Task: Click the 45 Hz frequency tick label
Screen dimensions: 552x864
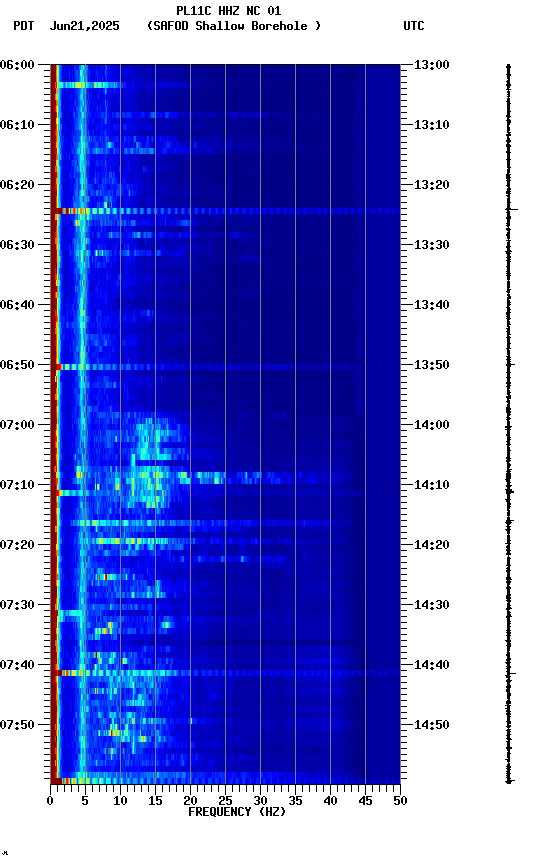Action: tap(365, 801)
